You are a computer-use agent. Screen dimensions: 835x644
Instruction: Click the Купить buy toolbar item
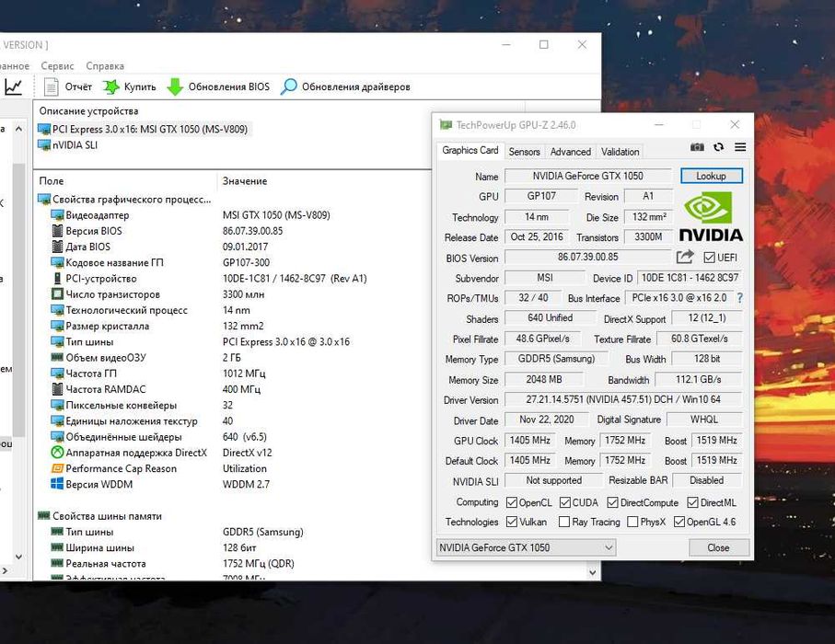[x=130, y=86]
